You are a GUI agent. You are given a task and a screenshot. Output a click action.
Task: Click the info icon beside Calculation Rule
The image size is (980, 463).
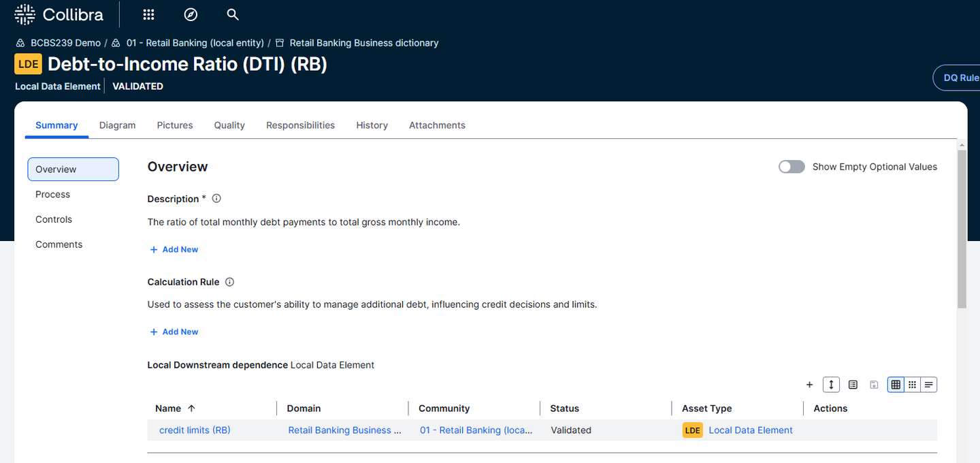coord(229,282)
